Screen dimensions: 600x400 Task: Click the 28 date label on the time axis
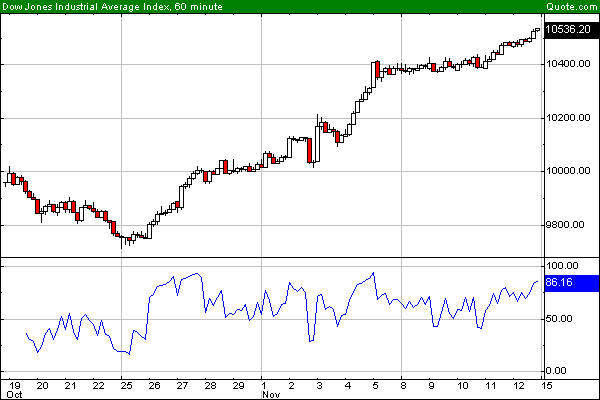click(x=210, y=385)
